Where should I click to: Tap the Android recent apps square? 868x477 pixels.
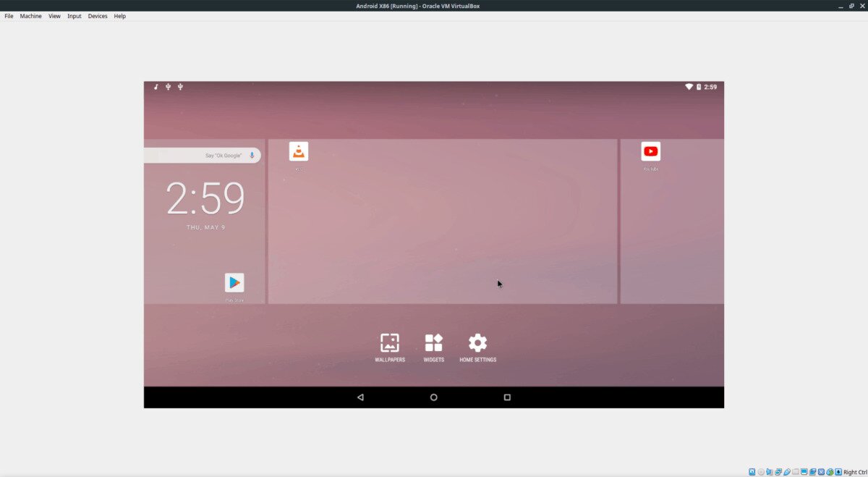(507, 397)
